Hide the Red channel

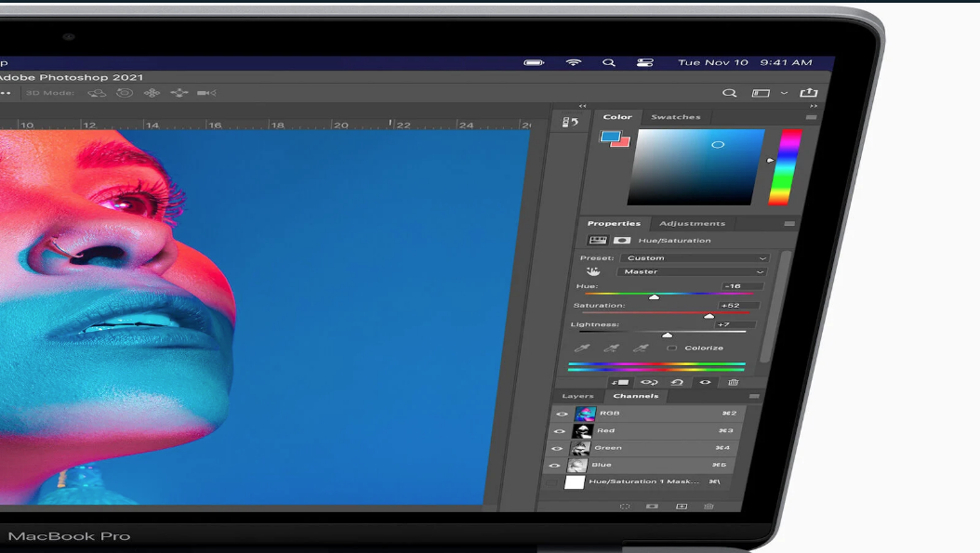(559, 431)
